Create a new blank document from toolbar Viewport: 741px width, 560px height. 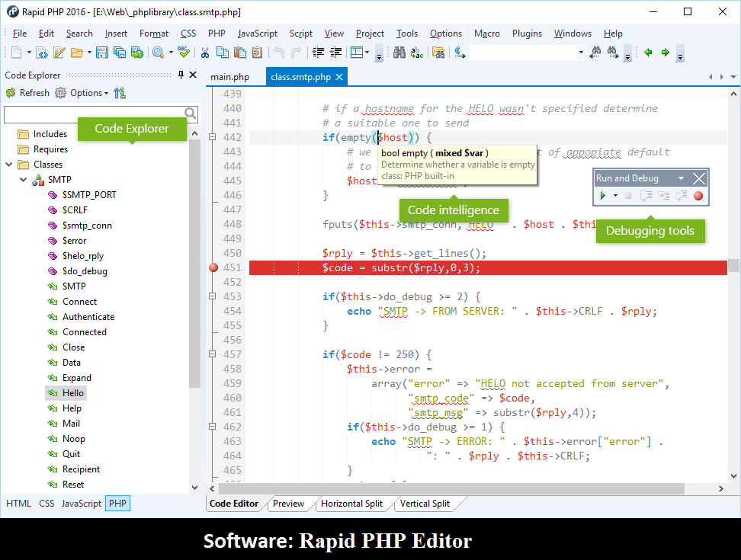[17, 53]
